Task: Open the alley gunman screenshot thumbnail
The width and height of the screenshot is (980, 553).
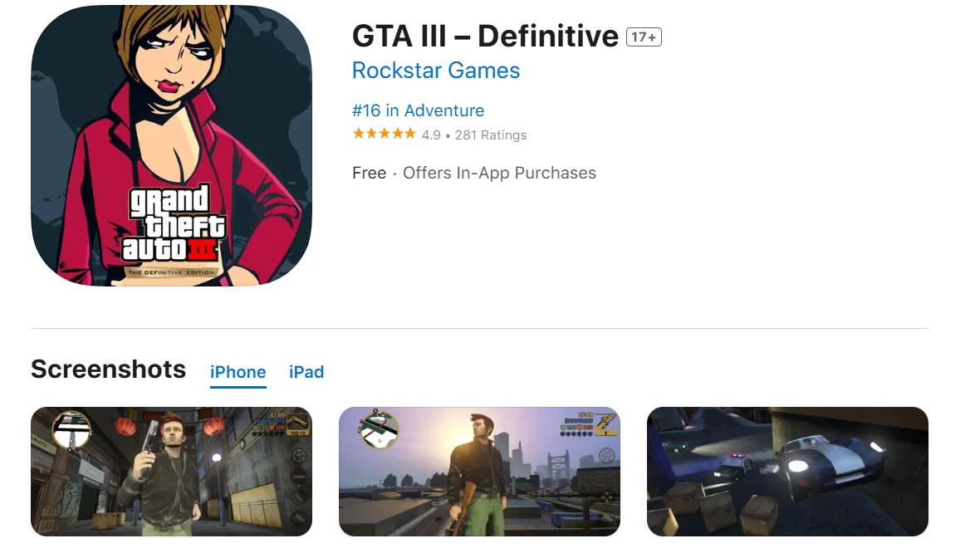Action: click(x=171, y=471)
